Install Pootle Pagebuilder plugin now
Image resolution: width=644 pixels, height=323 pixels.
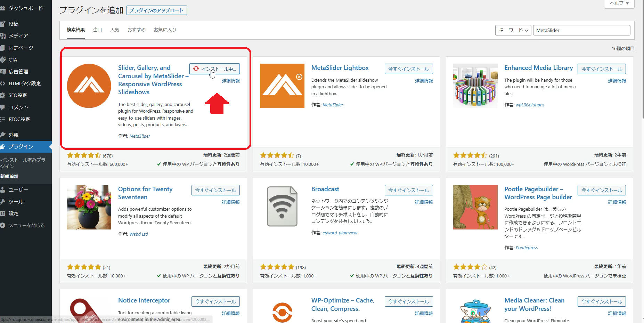point(602,190)
